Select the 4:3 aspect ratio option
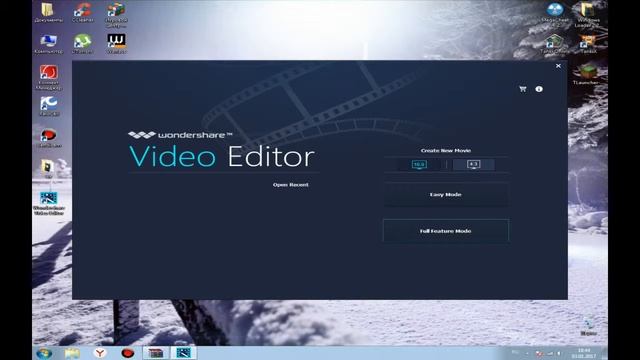 pyautogui.click(x=473, y=164)
